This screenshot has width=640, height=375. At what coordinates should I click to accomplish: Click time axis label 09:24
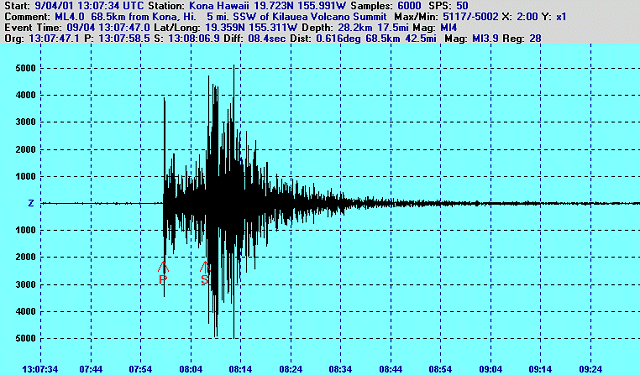[x=591, y=370]
